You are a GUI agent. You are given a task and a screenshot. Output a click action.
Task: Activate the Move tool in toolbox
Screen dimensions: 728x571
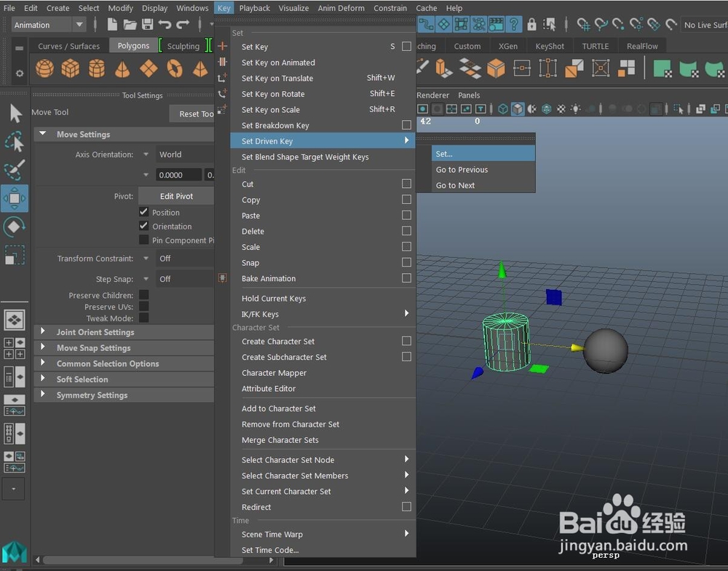pos(15,198)
